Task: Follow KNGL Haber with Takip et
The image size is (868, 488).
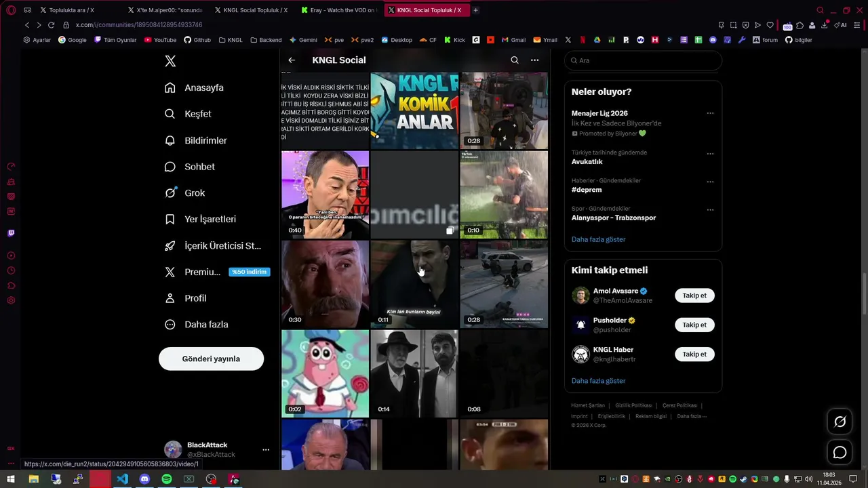Action: pos(694,354)
